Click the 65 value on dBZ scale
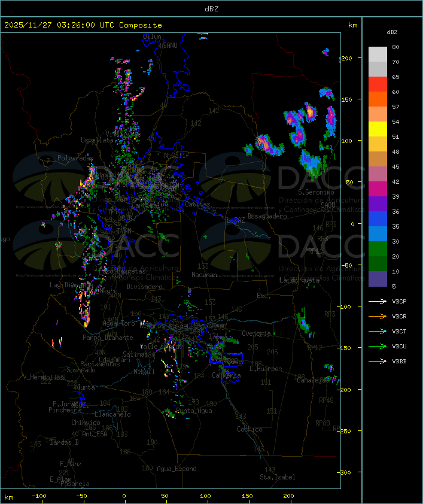This screenshot has width=423, height=504. point(395,77)
